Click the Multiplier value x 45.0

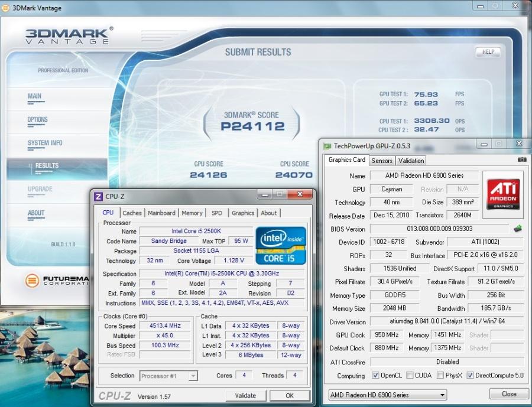click(x=165, y=336)
